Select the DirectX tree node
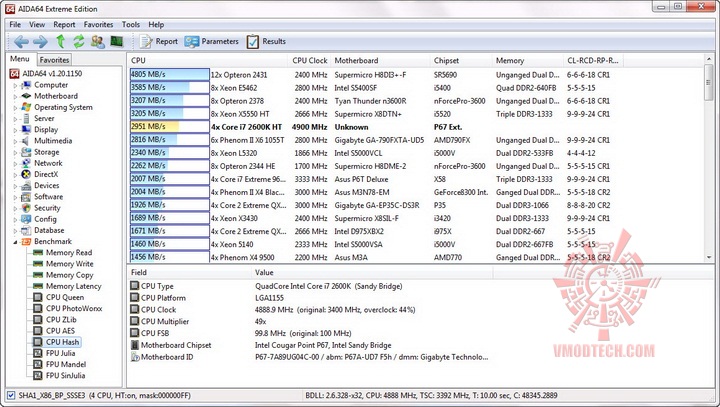 pos(46,174)
